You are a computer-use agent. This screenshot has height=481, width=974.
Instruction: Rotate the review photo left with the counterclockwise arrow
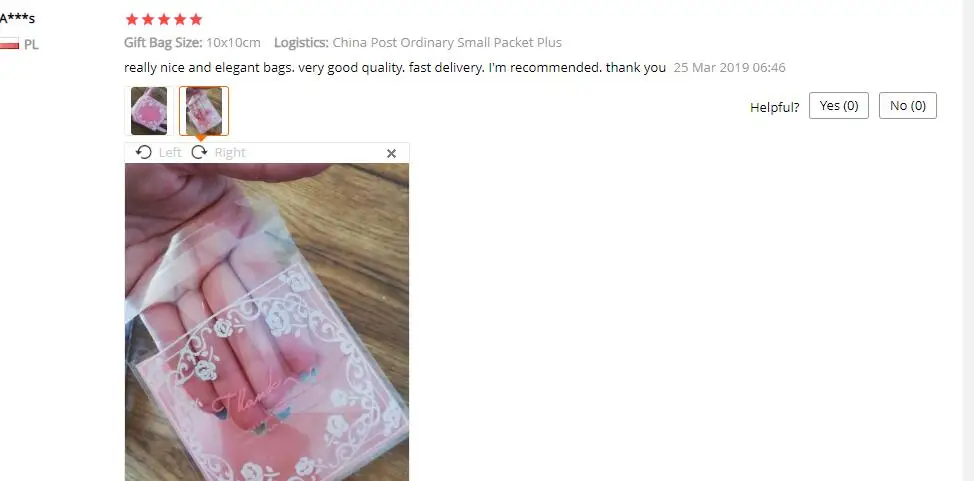[143, 152]
